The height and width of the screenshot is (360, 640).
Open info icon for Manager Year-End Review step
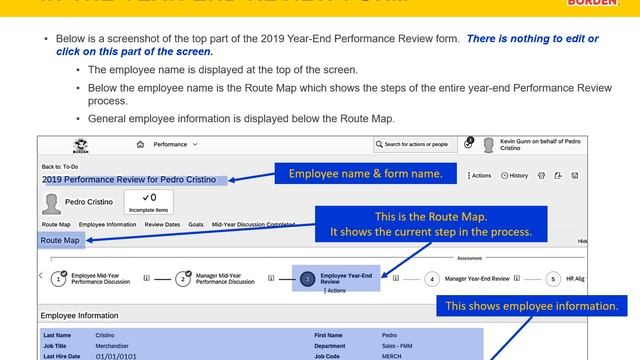[517, 278]
